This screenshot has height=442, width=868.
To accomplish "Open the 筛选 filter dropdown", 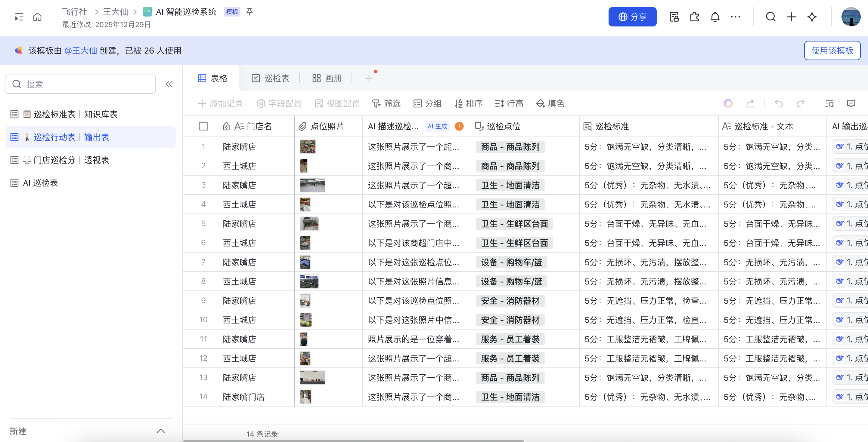I will coord(386,103).
